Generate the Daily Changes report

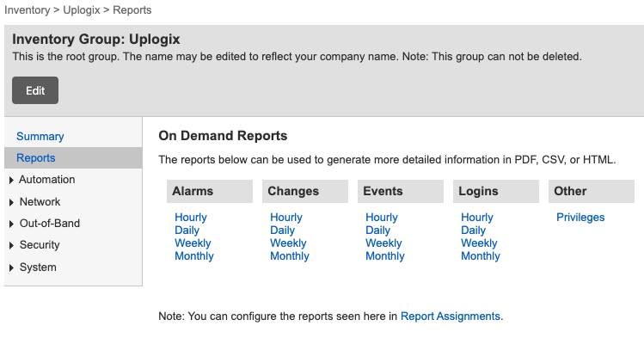pyautogui.click(x=282, y=230)
